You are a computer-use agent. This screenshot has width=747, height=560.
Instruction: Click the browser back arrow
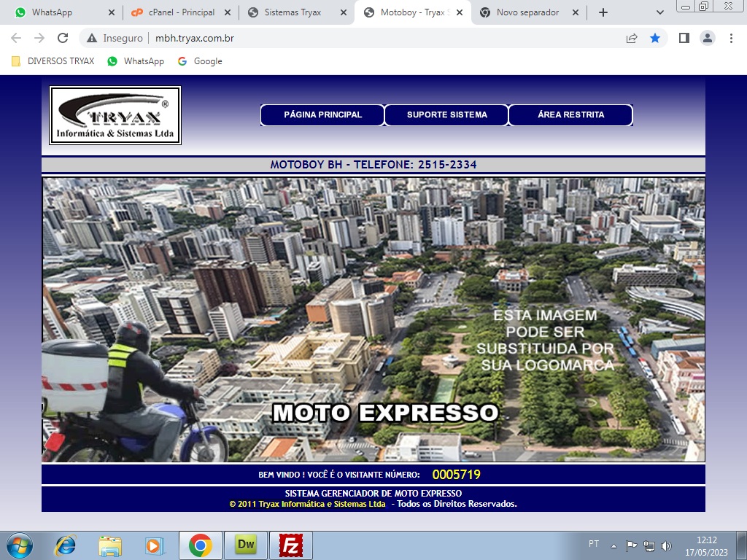pyautogui.click(x=16, y=38)
